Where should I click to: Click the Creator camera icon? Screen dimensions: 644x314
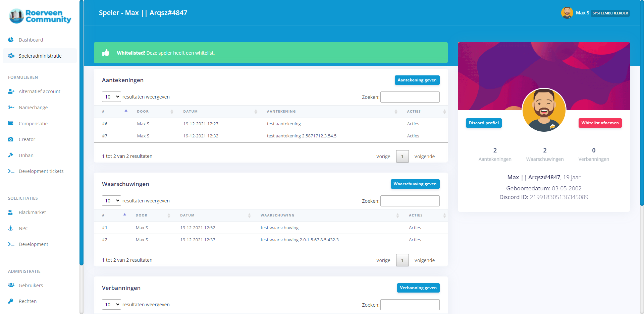[11, 139]
